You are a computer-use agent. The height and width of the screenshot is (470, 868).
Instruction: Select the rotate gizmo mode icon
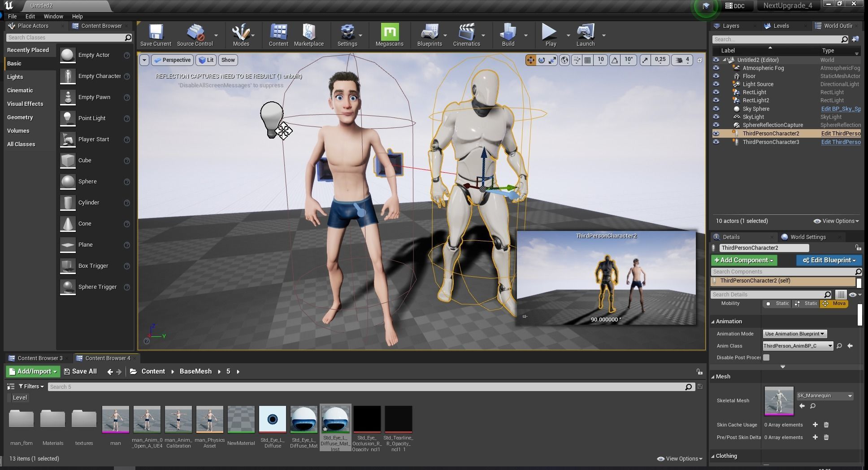click(x=542, y=60)
